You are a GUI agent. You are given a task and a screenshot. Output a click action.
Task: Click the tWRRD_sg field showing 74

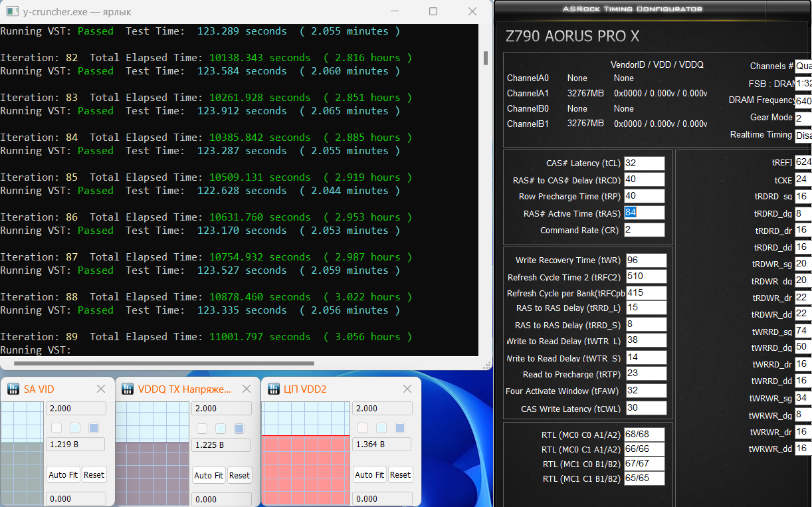coord(803,331)
